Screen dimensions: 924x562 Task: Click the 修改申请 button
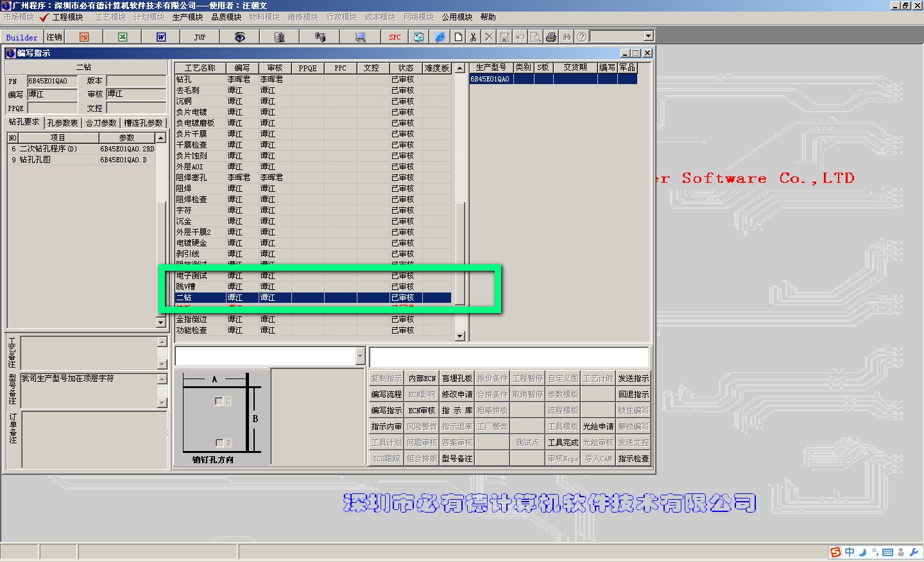[457, 395]
